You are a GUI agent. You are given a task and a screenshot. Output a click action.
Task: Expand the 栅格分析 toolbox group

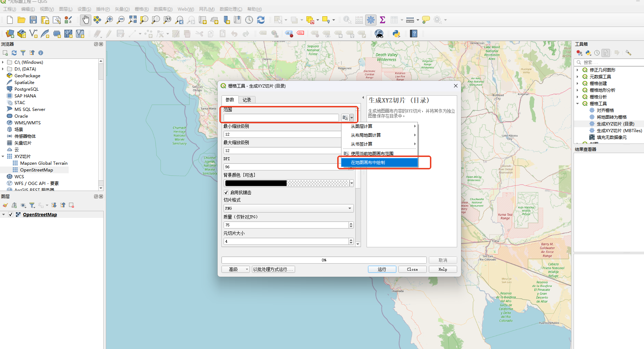click(x=577, y=97)
